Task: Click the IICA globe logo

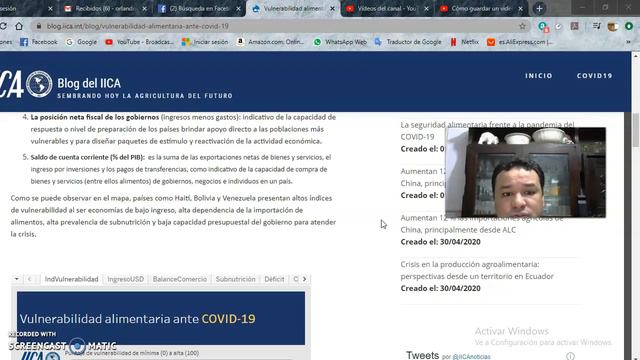Action: 39,84
